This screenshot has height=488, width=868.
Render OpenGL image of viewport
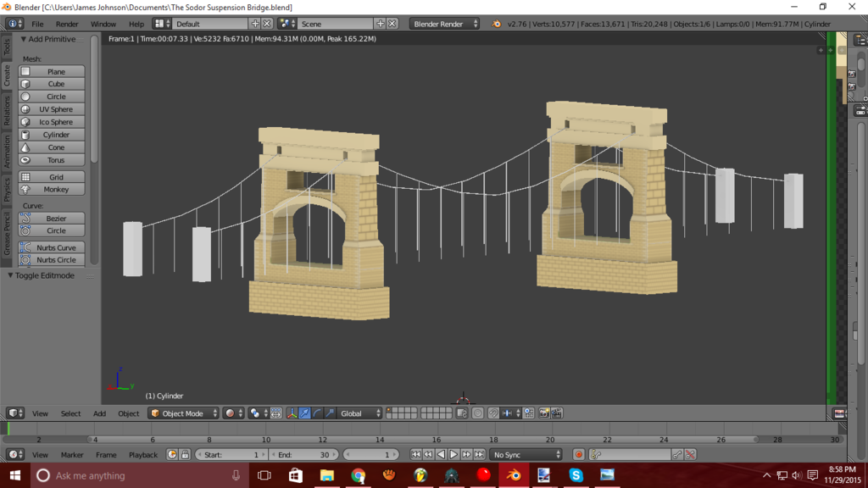point(544,413)
